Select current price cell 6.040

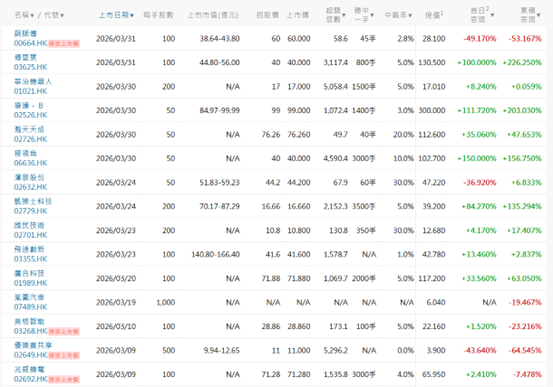[436, 303]
